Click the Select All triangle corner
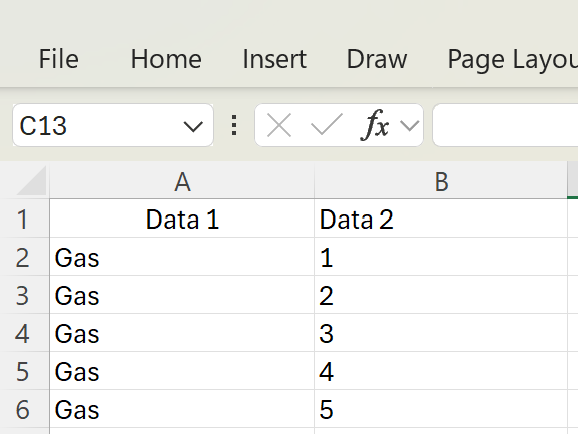 point(31,180)
